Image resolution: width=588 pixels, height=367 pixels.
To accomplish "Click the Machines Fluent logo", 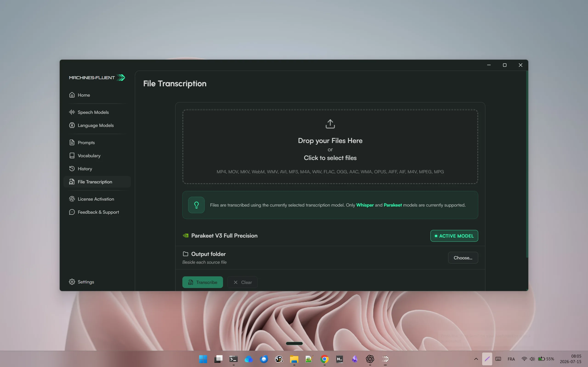I will [x=97, y=78].
